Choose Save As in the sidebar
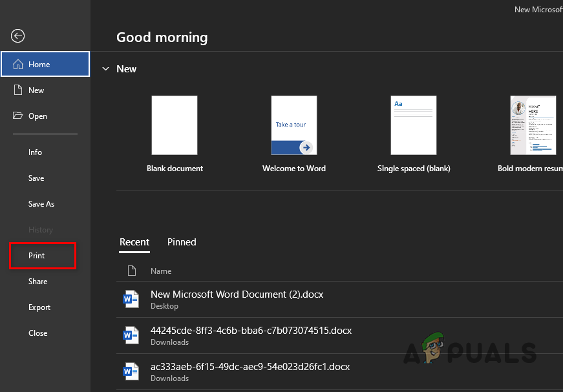The image size is (563, 392). click(41, 204)
